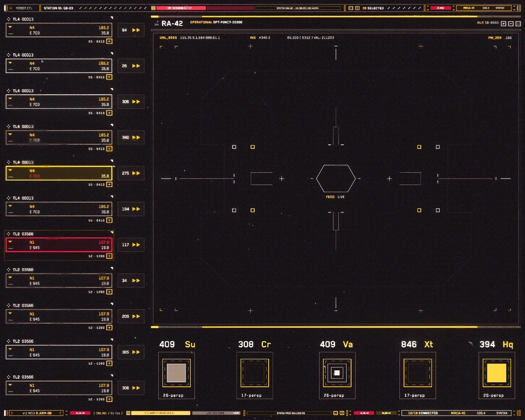Screen dimensions: 525x420
Task: Click the 117 fast-forward button beside red card
Action: click(x=131, y=245)
